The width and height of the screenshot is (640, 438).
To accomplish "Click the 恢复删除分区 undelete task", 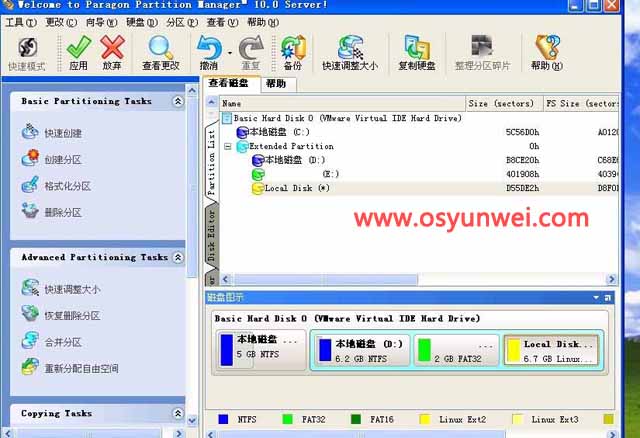I will pyautogui.click(x=60, y=315).
